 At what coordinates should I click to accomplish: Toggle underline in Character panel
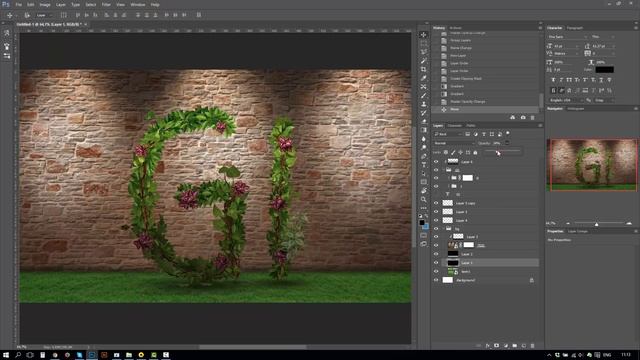(x=601, y=80)
